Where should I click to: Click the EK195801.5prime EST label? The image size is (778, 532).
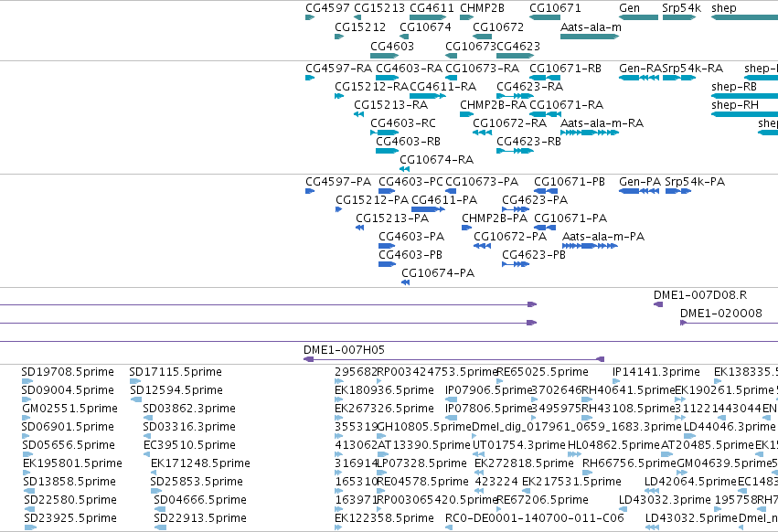click(x=72, y=463)
